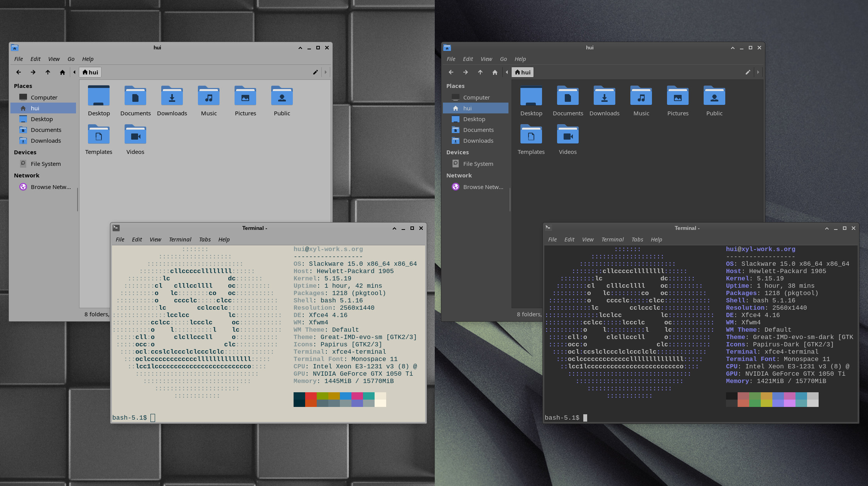
Task: Select Public folder in dark file manager
Action: point(714,101)
